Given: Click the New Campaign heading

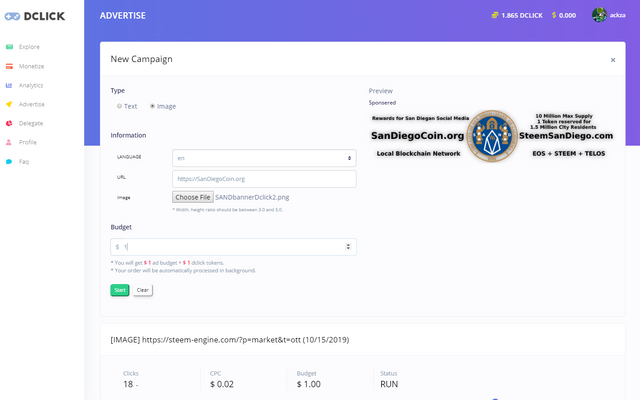Looking at the screenshot, I should (x=141, y=59).
